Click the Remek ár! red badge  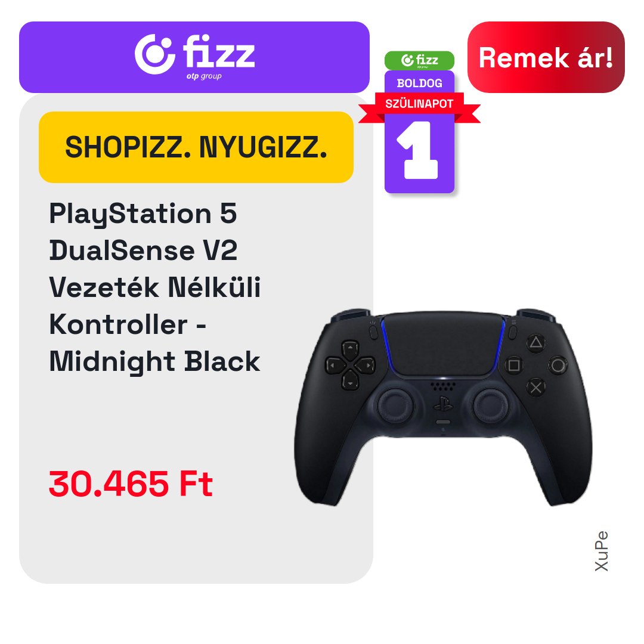point(546,57)
